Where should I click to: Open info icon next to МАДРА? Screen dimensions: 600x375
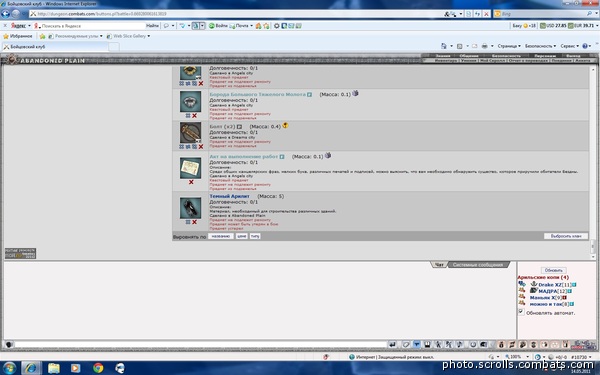[x=570, y=292]
